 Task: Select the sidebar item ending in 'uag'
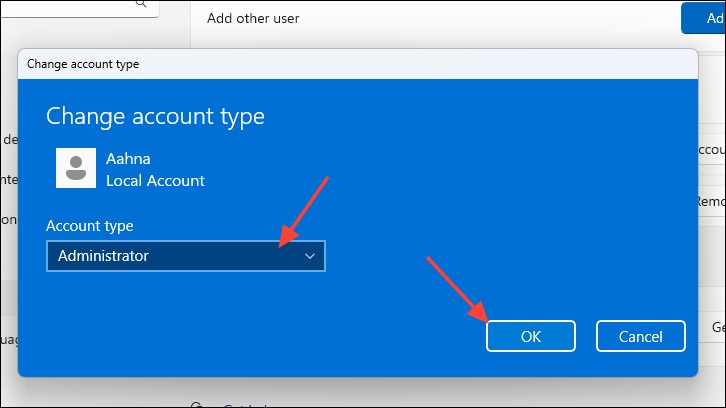pyautogui.click(x=9, y=340)
